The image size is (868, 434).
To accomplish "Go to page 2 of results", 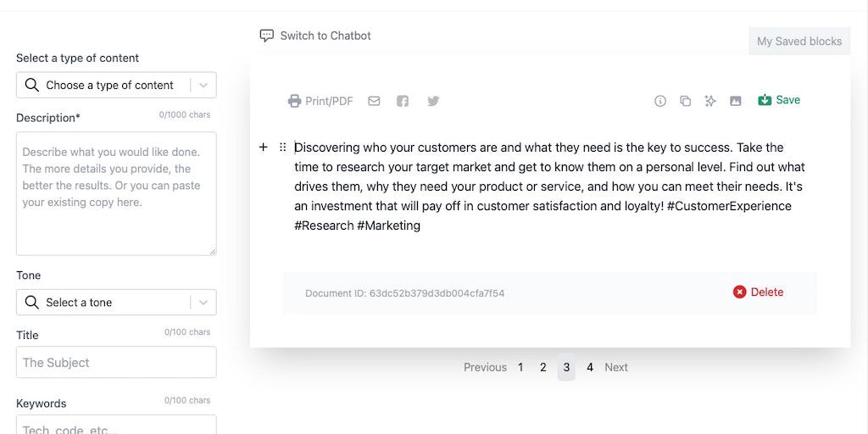I will tap(543, 367).
